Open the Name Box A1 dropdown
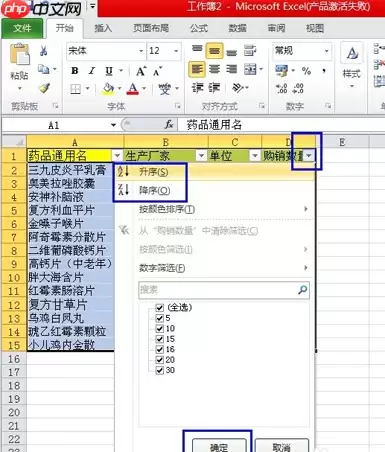This screenshot has height=452, width=385. pos(113,125)
